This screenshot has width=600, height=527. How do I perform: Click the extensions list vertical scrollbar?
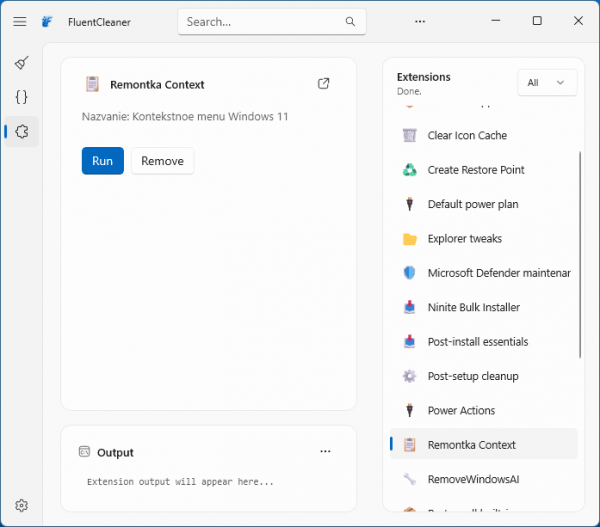click(x=580, y=255)
